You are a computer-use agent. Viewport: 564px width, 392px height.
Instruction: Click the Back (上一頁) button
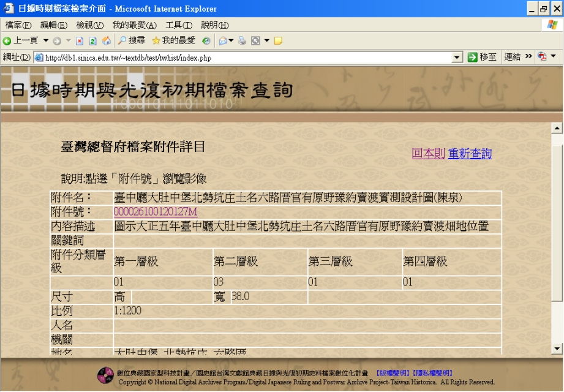[20, 40]
